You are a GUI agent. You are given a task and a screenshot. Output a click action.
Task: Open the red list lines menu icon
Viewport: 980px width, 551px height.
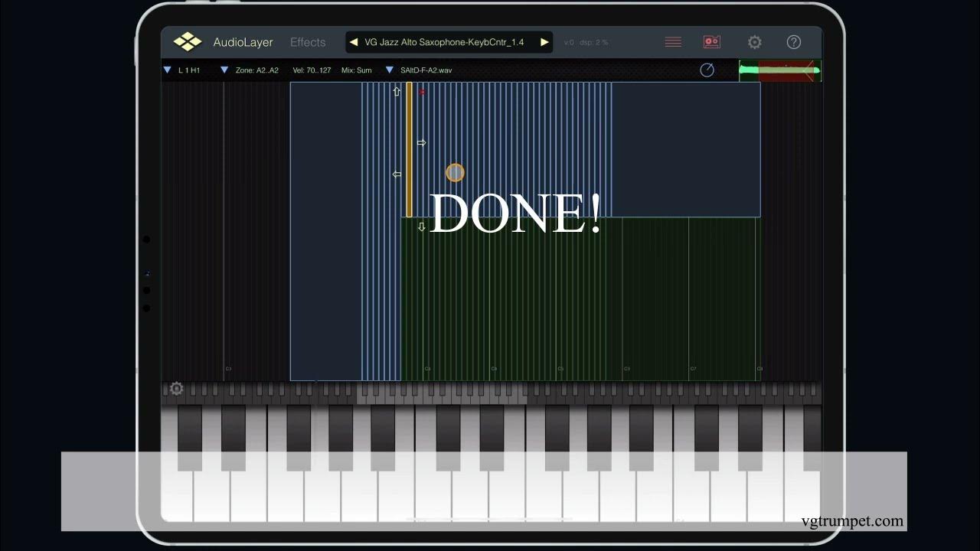673,42
